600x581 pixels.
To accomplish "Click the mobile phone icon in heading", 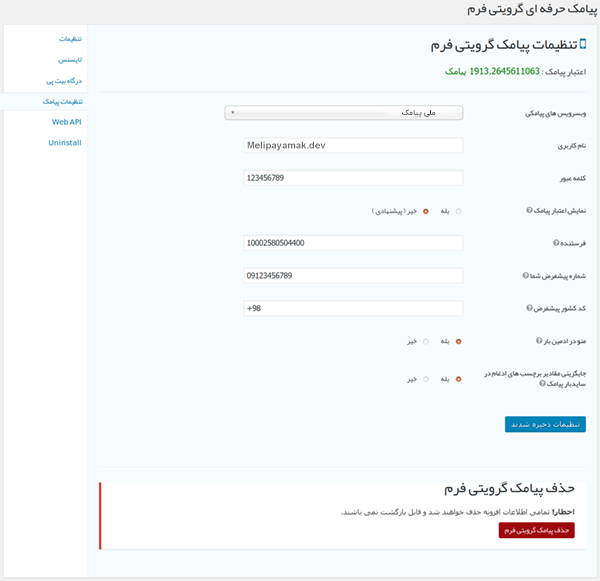I will point(583,44).
